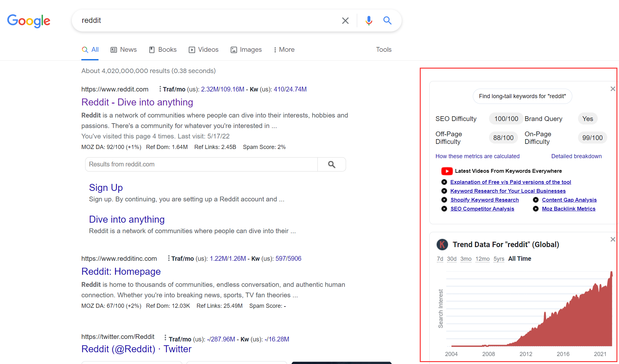Switch to the All results tab
The image size is (619, 364).
[x=90, y=50]
